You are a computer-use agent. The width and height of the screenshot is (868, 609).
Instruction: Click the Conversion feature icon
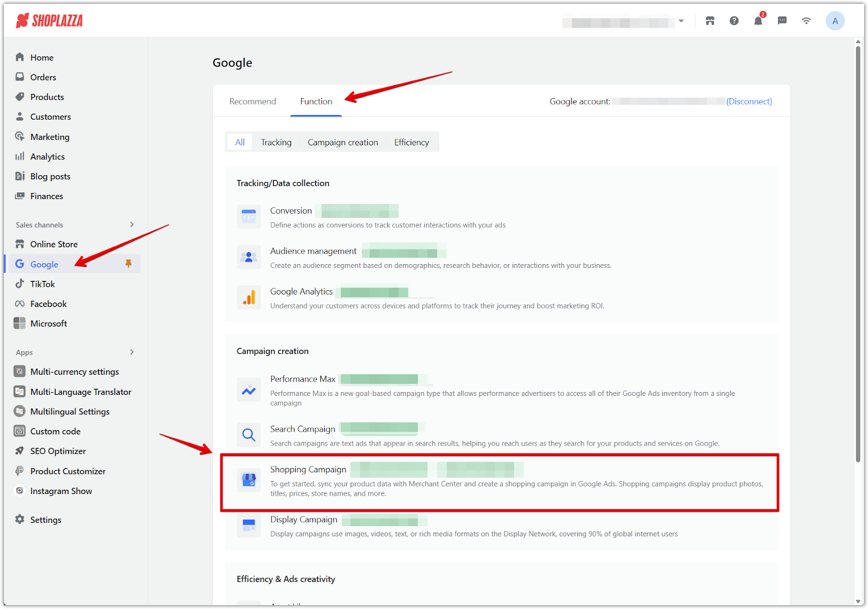click(x=249, y=217)
